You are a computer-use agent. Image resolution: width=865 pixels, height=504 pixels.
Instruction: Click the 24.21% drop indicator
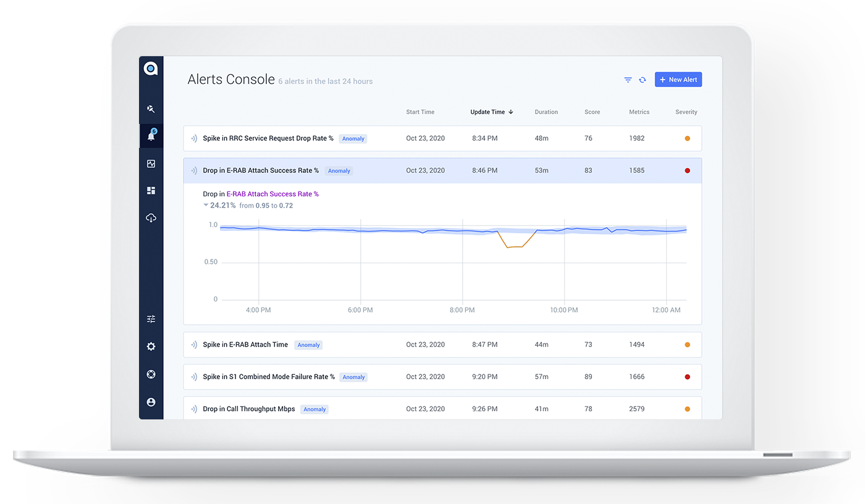(219, 205)
